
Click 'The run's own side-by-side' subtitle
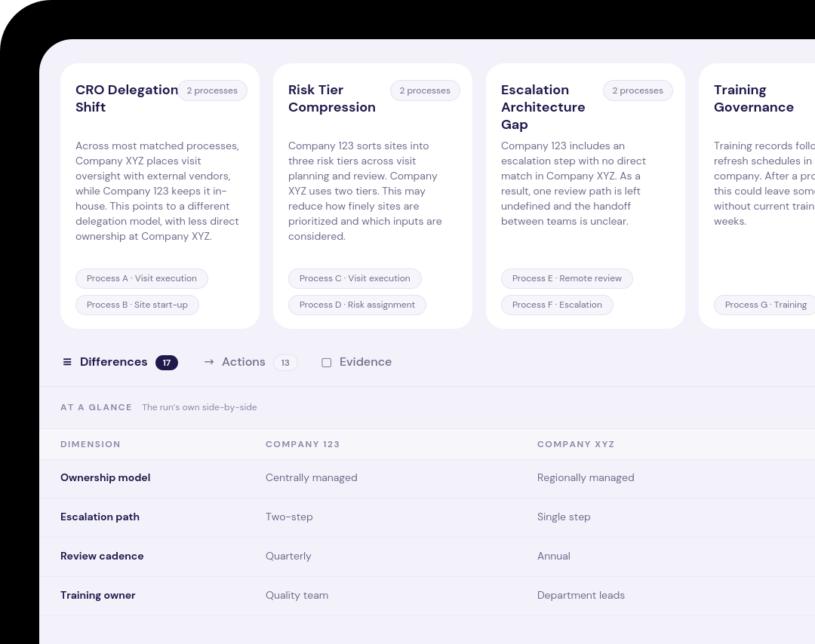point(199,407)
